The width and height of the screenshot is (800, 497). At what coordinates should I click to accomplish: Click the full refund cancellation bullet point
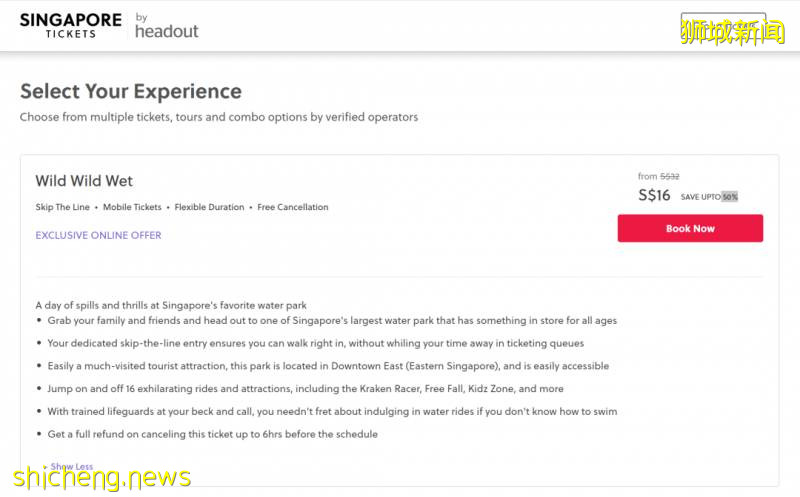pyautogui.click(x=212, y=434)
